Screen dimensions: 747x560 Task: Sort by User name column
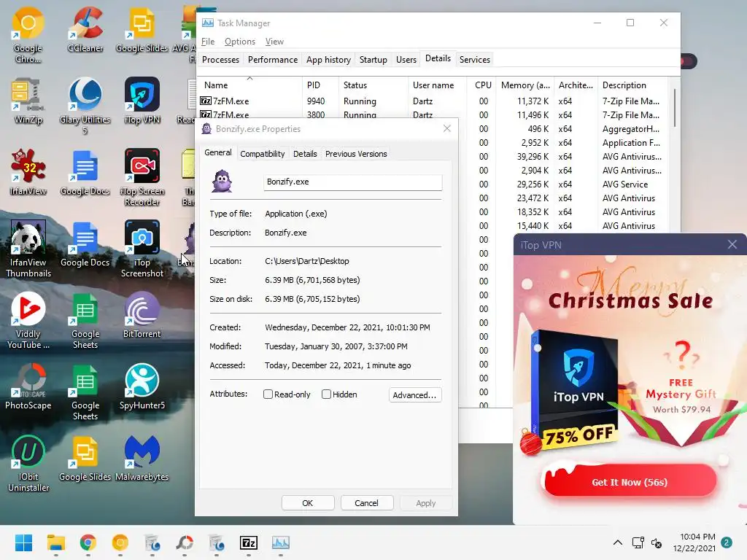tap(438, 85)
